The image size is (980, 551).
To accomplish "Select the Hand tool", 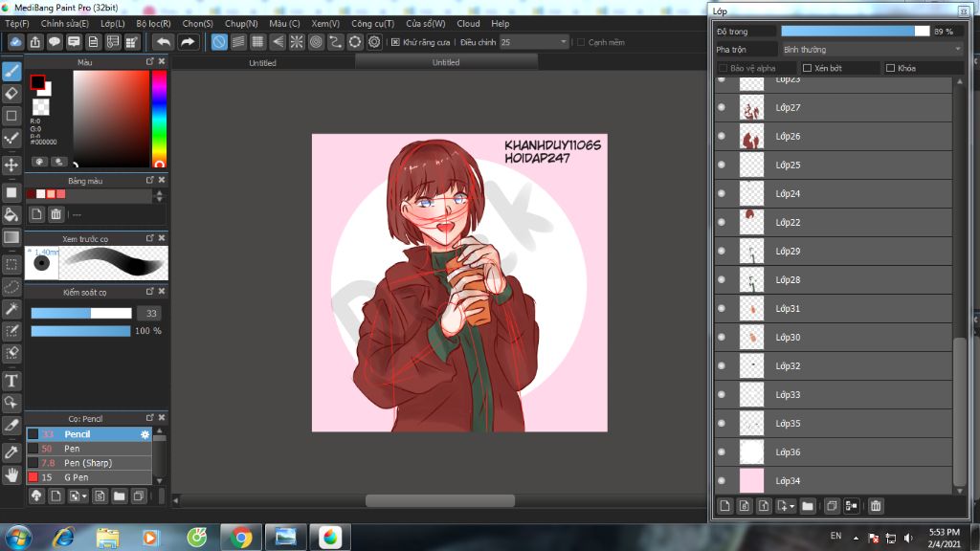I will (11, 475).
